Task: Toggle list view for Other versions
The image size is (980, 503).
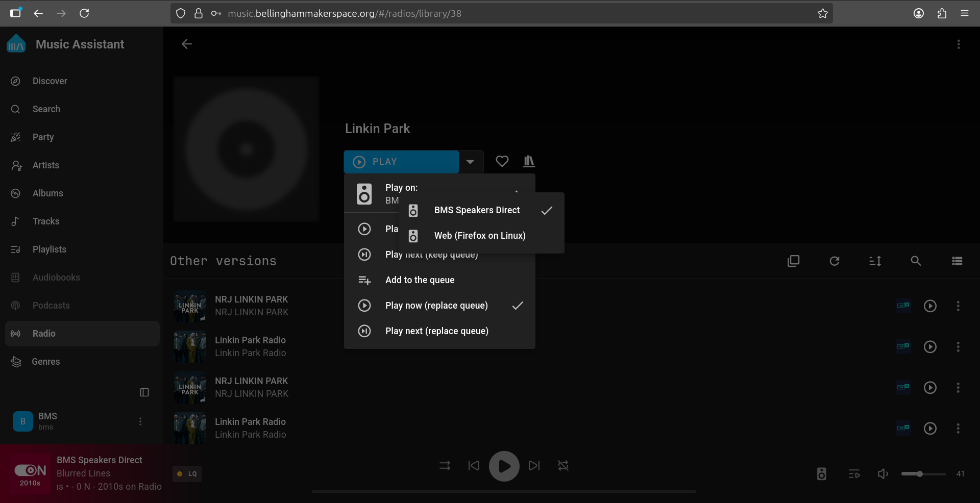Action: (957, 261)
